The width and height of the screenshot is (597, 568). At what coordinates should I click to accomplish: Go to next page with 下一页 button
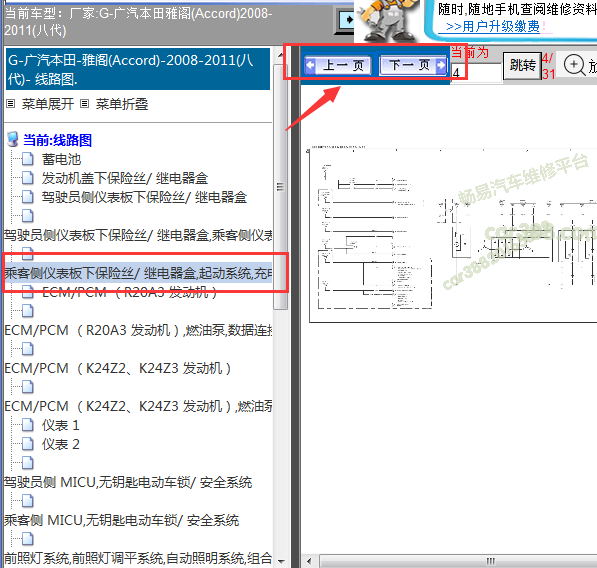click(x=413, y=65)
